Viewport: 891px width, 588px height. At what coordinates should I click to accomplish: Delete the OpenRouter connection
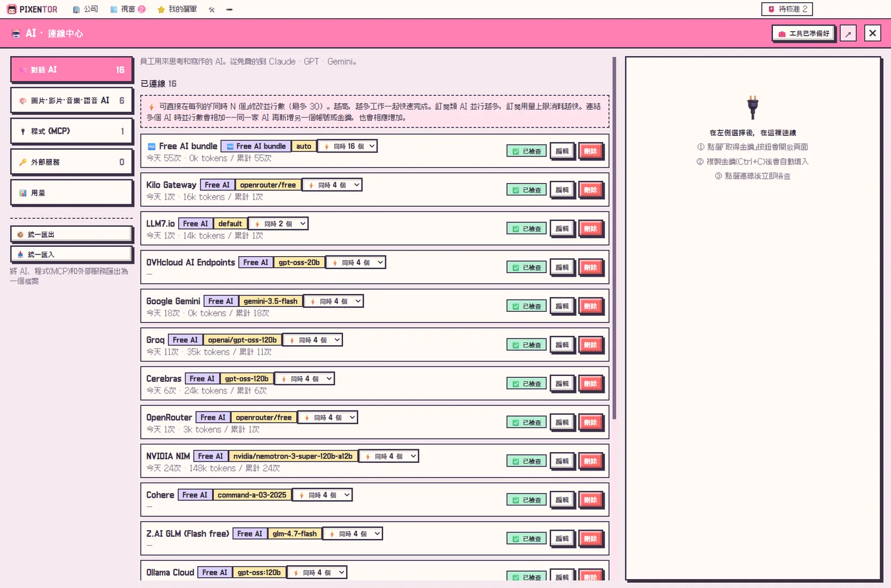tap(591, 423)
